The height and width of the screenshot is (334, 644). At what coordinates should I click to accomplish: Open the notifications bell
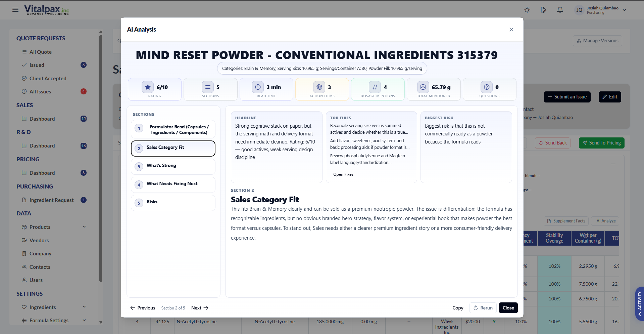pyautogui.click(x=560, y=10)
